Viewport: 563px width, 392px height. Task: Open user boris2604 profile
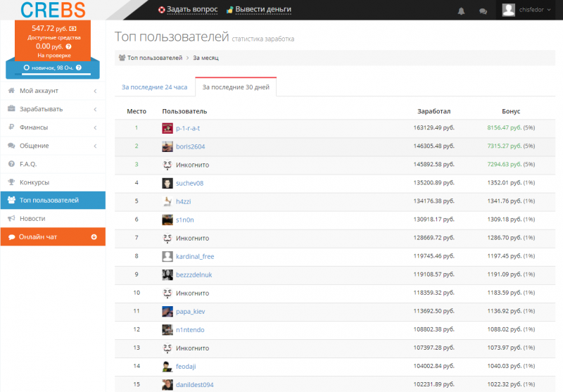point(190,146)
